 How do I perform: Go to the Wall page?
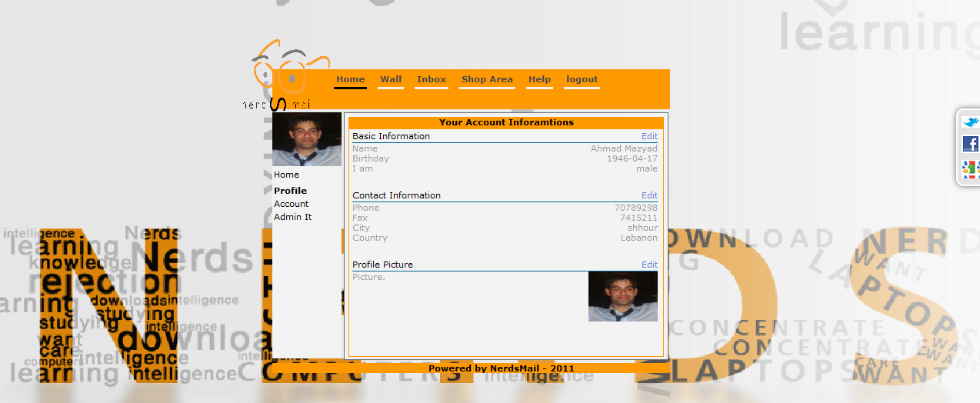pos(391,79)
